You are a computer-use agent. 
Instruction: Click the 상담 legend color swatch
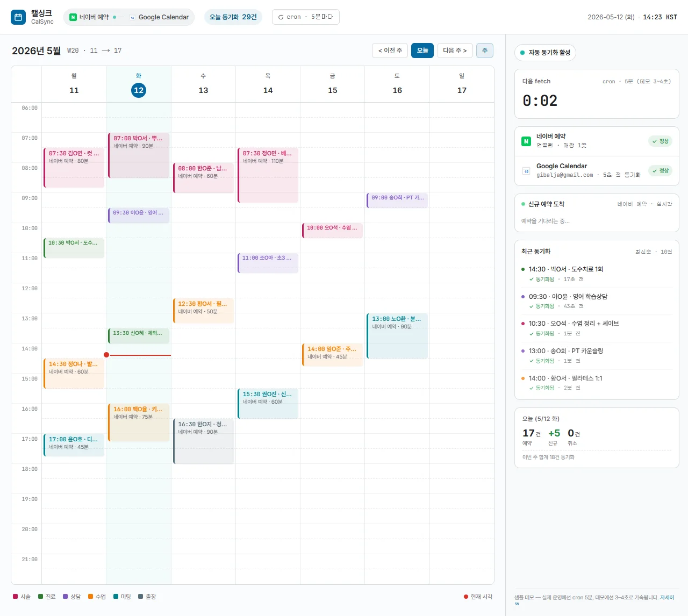pos(66,597)
